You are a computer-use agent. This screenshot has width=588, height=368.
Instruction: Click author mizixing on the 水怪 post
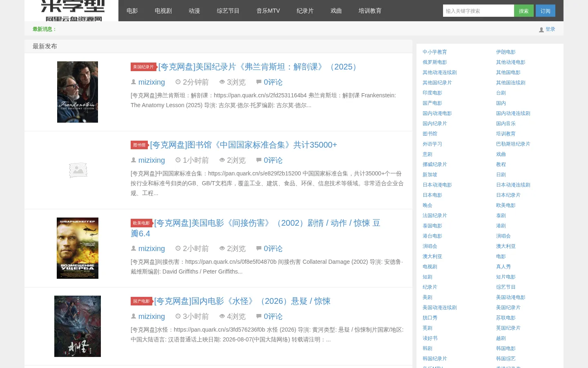coord(151,316)
